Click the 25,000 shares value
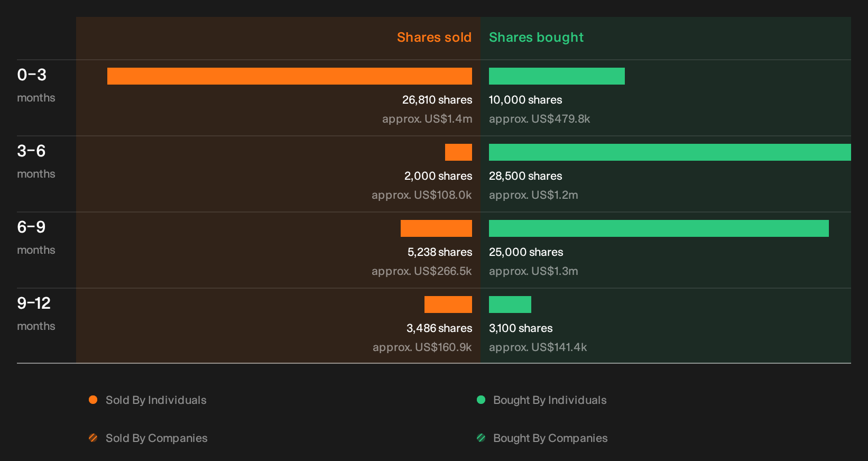Viewport: 868px width, 461px height. (526, 252)
